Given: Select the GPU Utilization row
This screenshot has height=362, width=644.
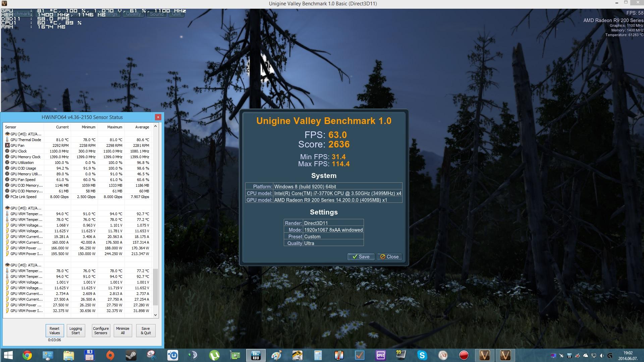Looking at the screenshot, I should point(77,163).
